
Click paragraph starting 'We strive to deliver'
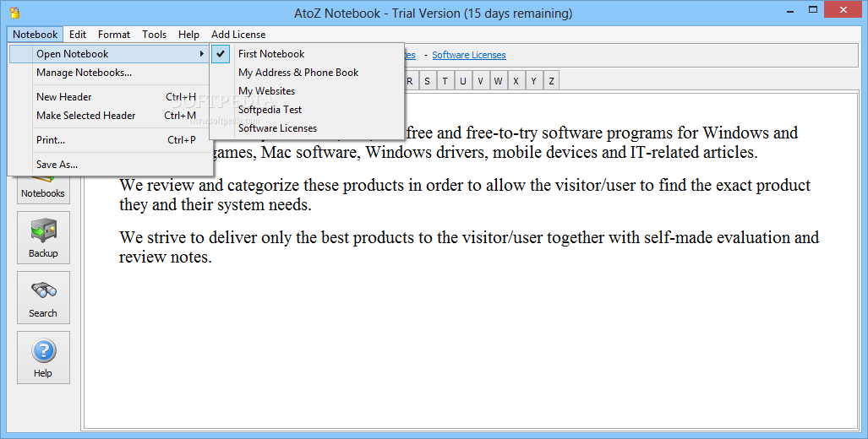pos(469,247)
